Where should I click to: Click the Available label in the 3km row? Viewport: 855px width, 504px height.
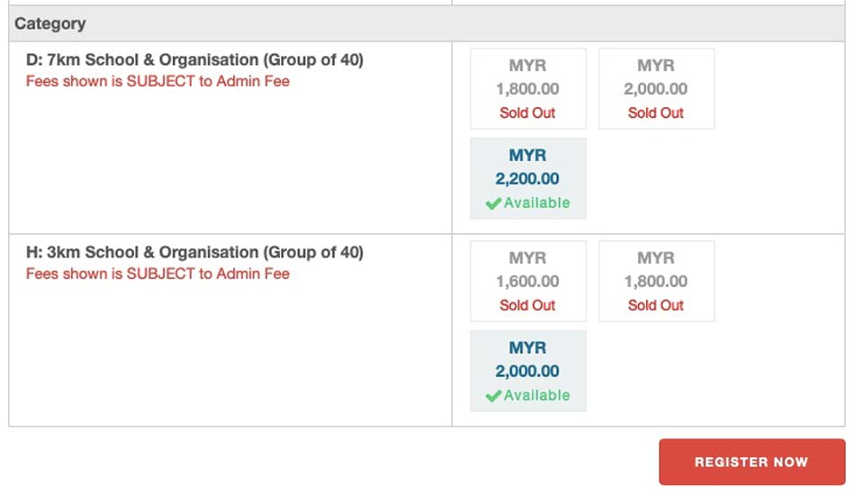pyautogui.click(x=536, y=395)
